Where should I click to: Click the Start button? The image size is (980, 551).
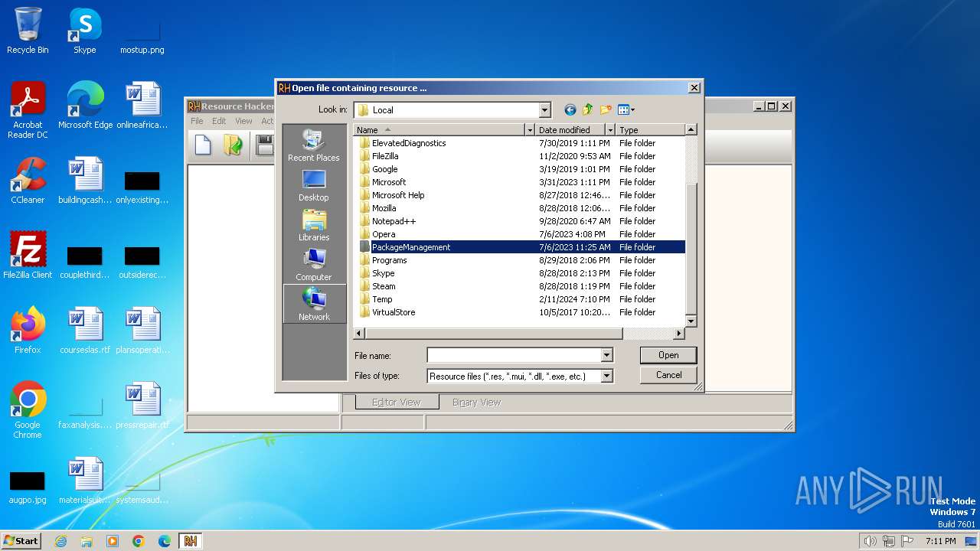tap(21, 541)
